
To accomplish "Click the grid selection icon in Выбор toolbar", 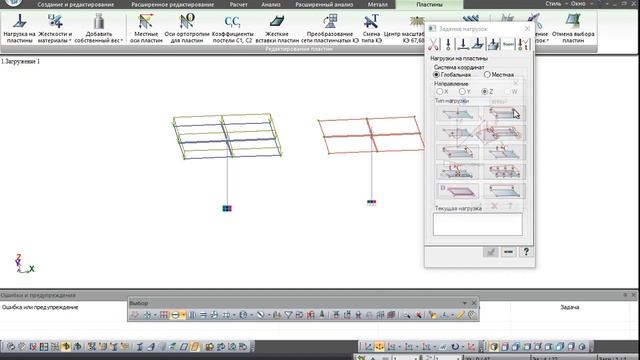I will tap(164, 315).
